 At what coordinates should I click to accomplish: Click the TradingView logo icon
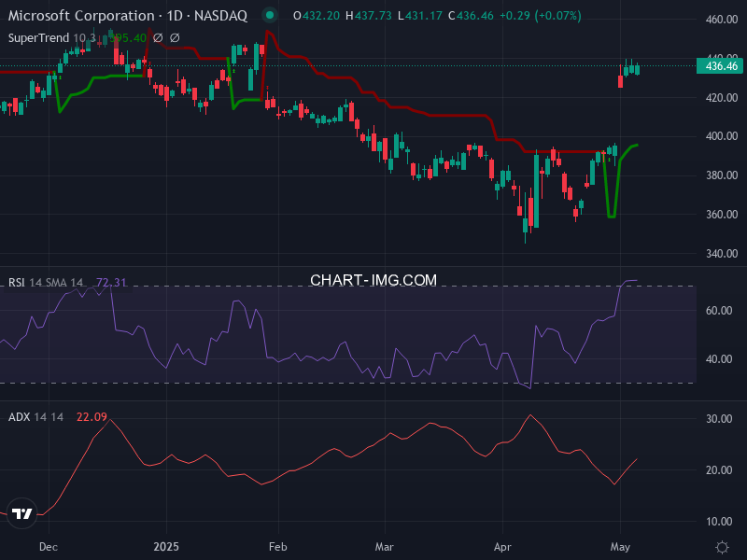pyautogui.click(x=21, y=513)
